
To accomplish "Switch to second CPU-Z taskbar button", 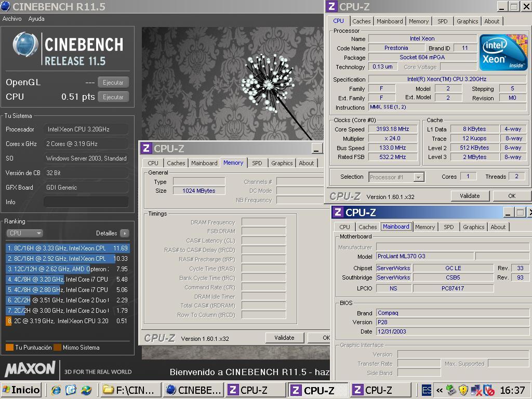I will pos(318,390).
